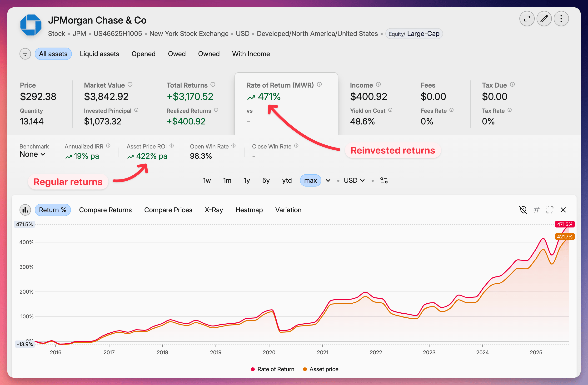Show info for Market Value

coord(130,85)
